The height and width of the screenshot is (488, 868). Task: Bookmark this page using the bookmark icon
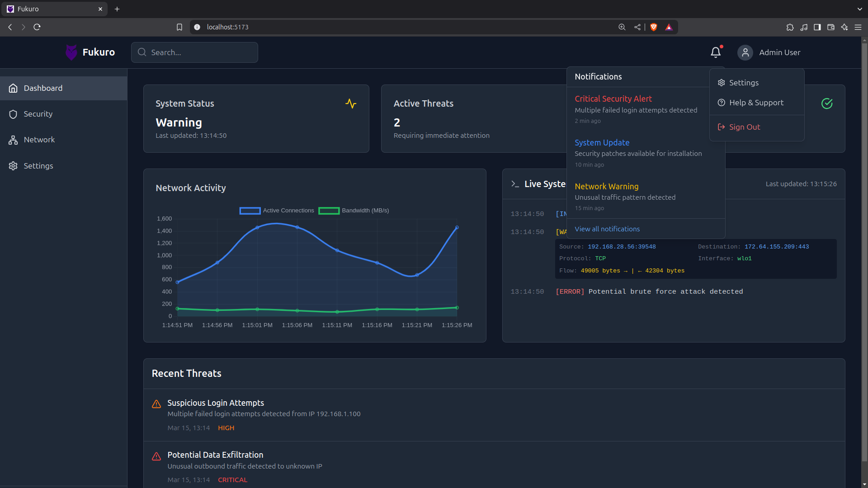(179, 27)
